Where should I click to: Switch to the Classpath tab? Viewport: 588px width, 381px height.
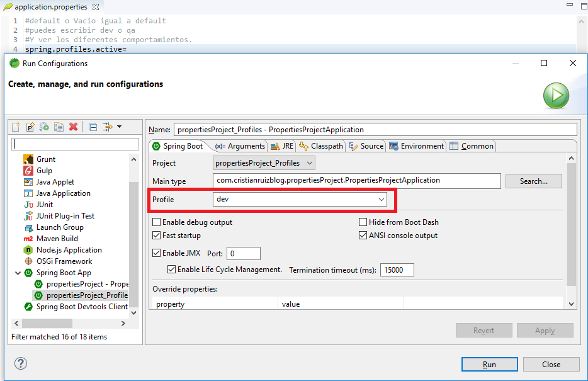pyautogui.click(x=321, y=146)
